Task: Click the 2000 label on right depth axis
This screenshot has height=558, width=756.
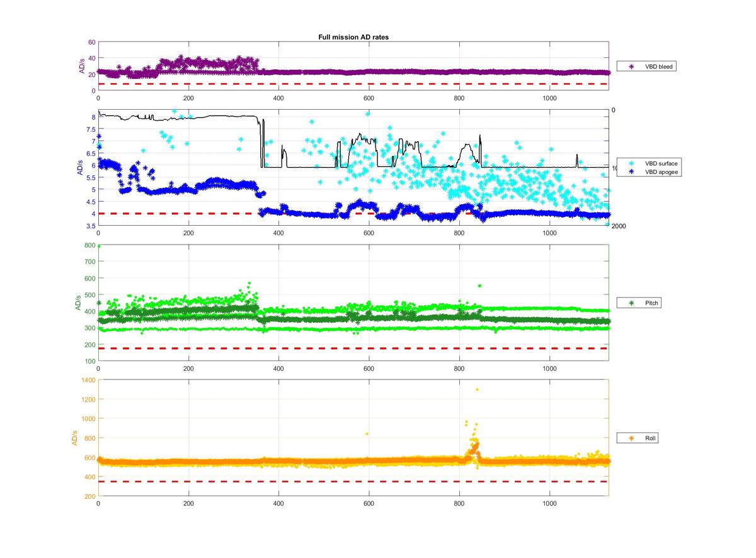Action: tap(619, 226)
